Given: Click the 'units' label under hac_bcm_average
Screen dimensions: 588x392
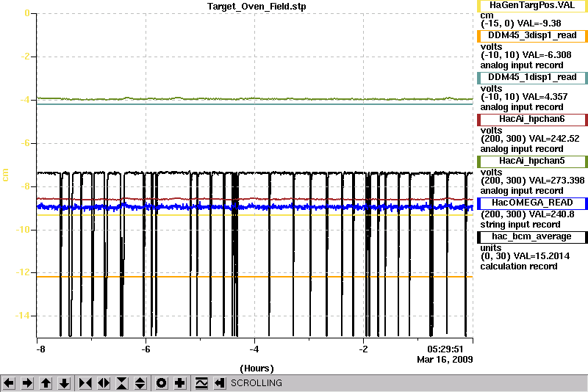Looking at the screenshot, I should [490, 248].
